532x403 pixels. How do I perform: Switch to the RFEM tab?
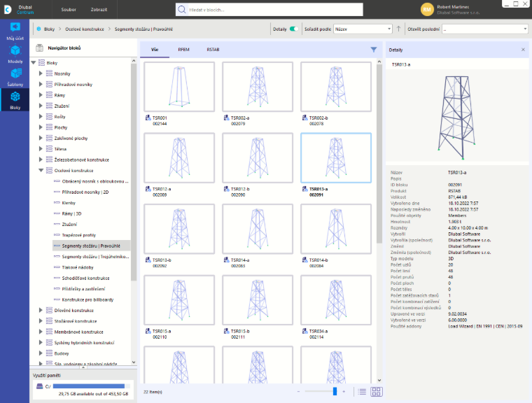tap(183, 50)
